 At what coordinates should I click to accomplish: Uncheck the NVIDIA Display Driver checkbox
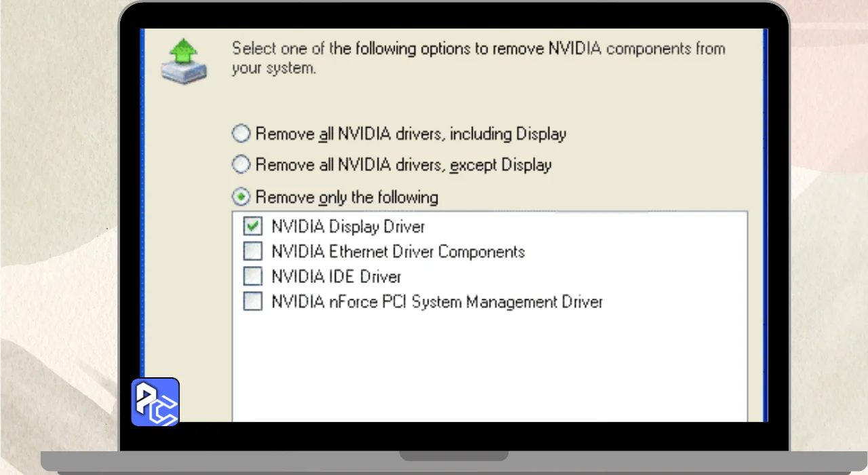[253, 226]
